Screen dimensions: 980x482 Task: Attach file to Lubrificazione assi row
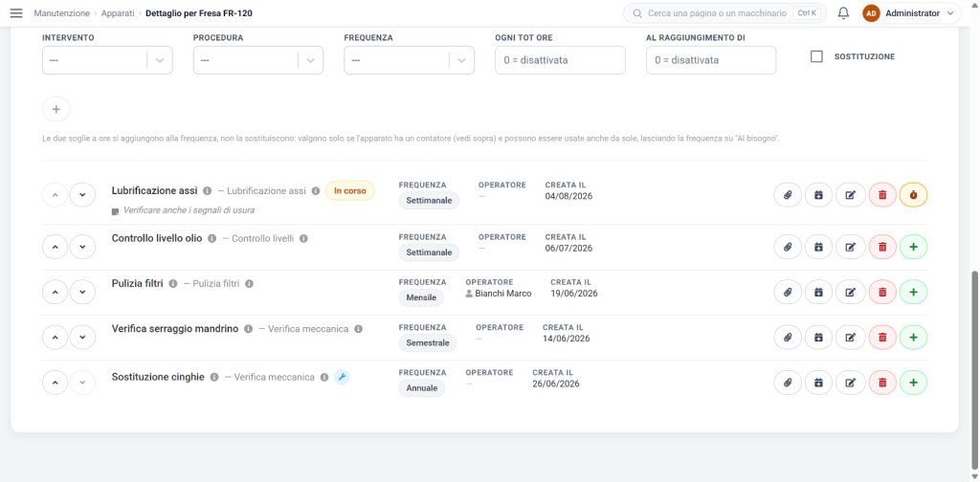[x=788, y=195]
